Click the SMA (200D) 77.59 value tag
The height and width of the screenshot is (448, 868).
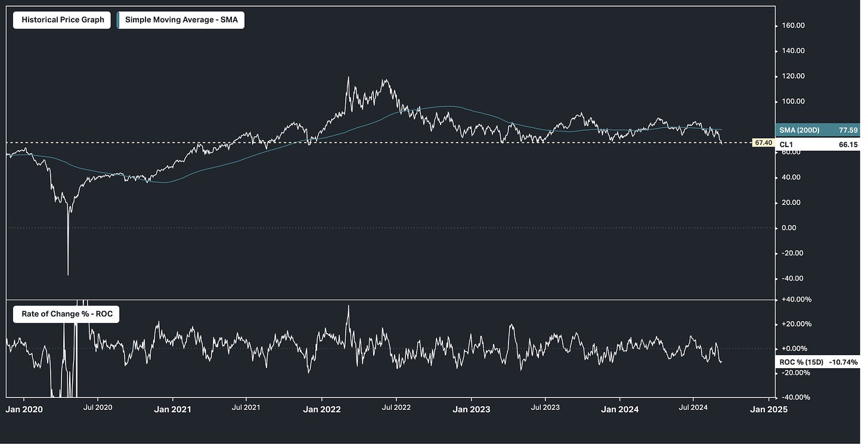click(x=817, y=130)
